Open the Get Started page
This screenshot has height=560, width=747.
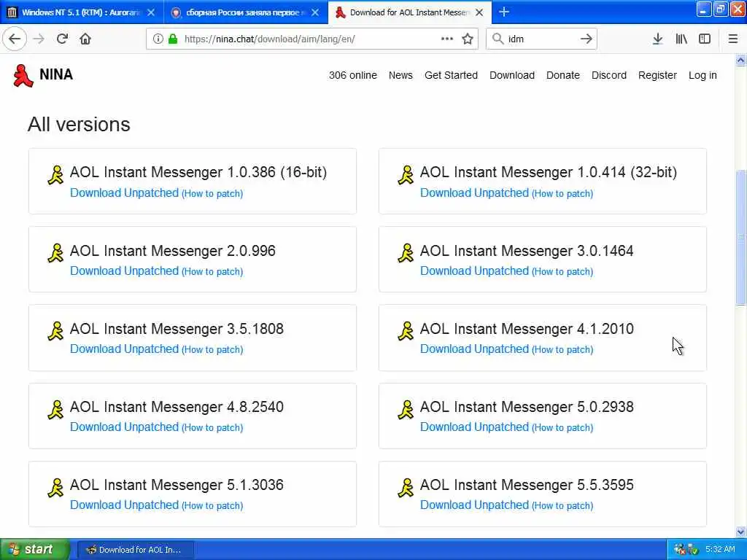(x=451, y=75)
